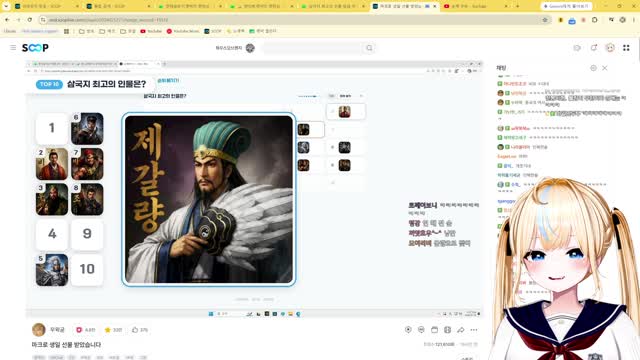Open the streamer's profile picture below video
Viewport: 640px width, 360px height.
[x=39, y=330]
